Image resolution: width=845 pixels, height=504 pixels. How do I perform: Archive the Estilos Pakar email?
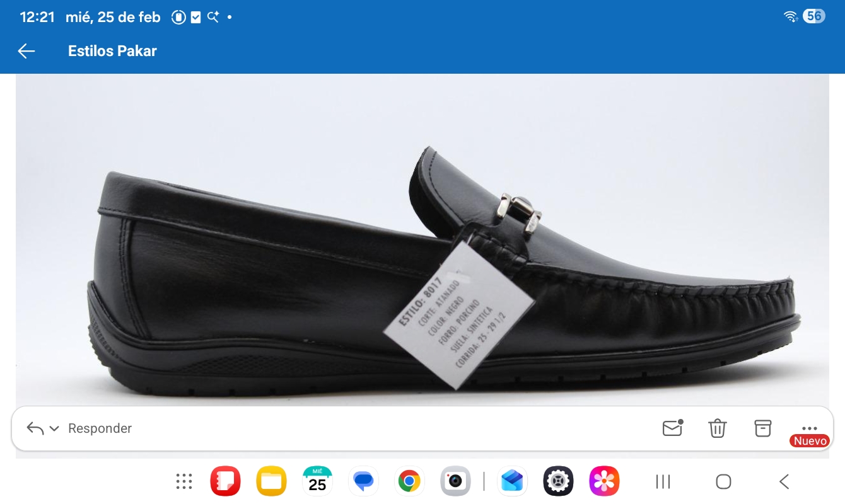point(763,428)
